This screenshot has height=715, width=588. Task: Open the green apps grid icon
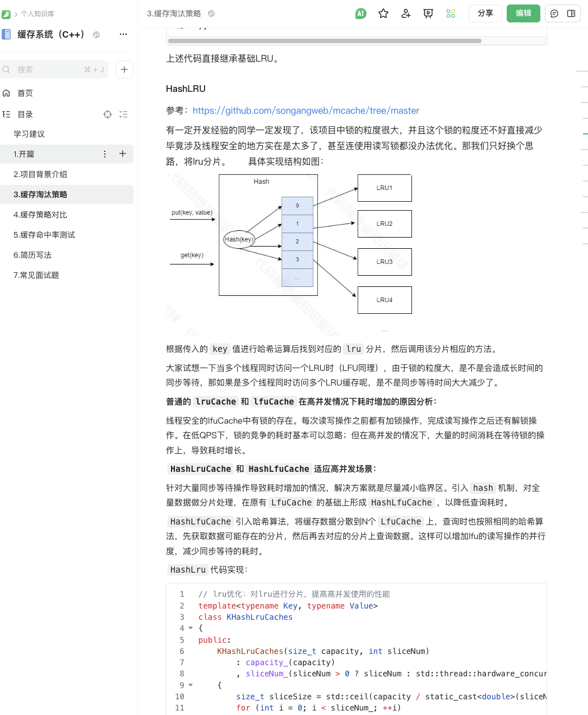(451, 13)
